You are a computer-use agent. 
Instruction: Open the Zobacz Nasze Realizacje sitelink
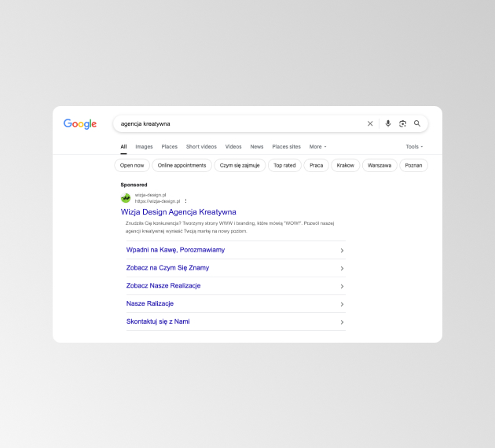[x=163, y=285]
